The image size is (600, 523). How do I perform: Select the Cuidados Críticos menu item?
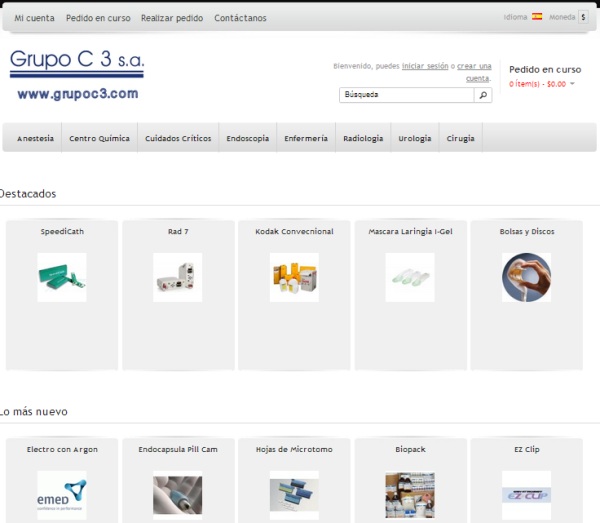[x=178, y=138]
